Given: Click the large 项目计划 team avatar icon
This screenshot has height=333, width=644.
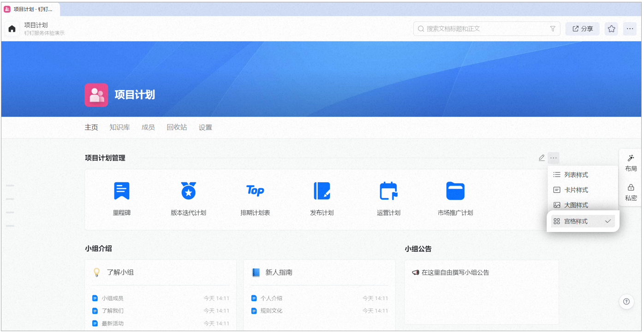Looking at the screenshot, I should pyautogui.click(x=96, y=95).
